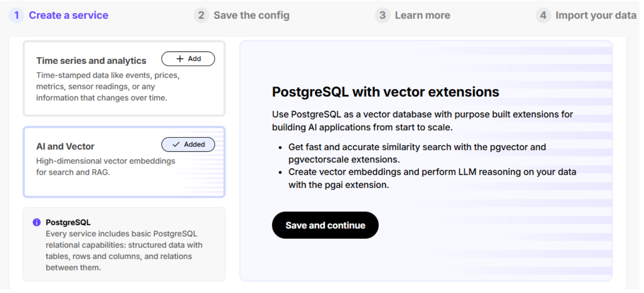
Task: Select the Time series and analytics card title
Action: pyautogui.click(x=91, y=61)
